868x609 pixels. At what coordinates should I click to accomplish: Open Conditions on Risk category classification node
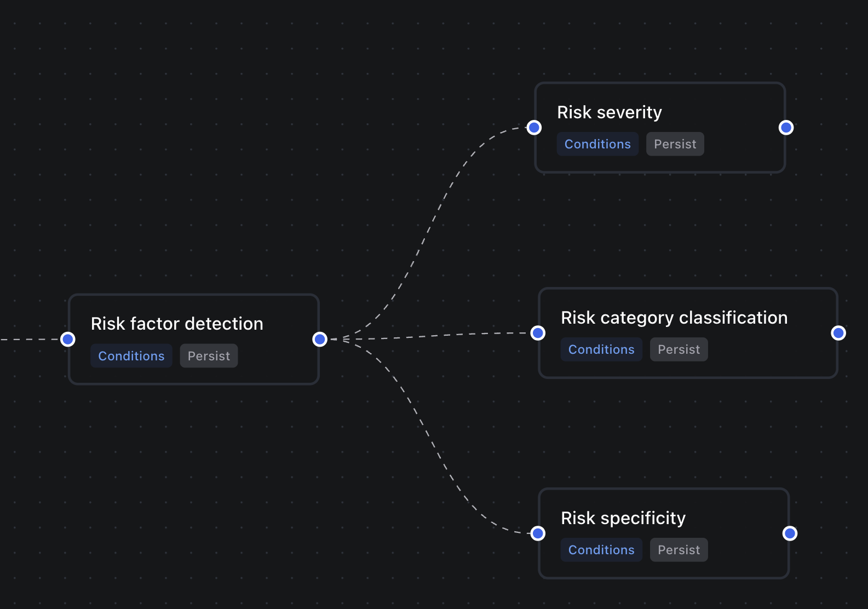click(601, 349)
